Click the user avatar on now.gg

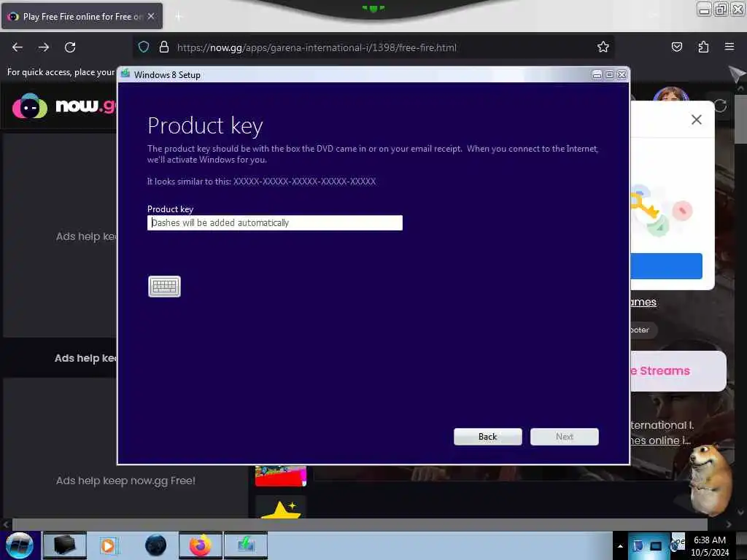pyautogui.click(x=671, y=94)
